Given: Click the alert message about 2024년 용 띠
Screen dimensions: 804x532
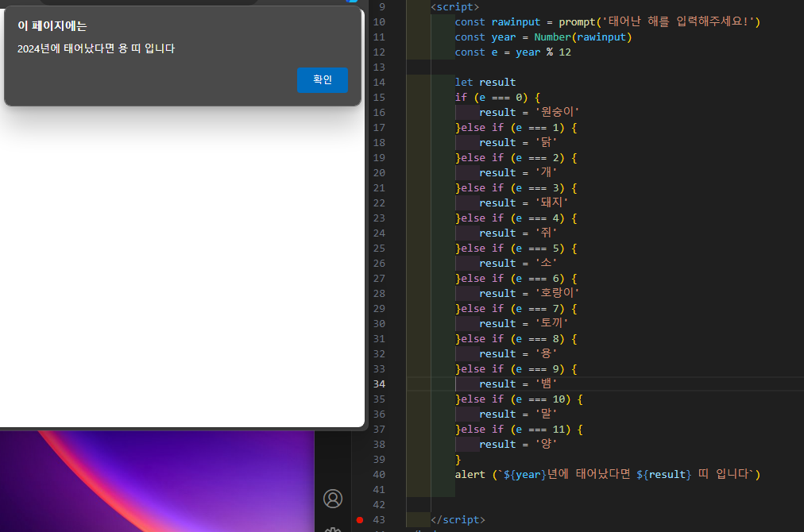Looking at the screenshot, I should [96, 48].
